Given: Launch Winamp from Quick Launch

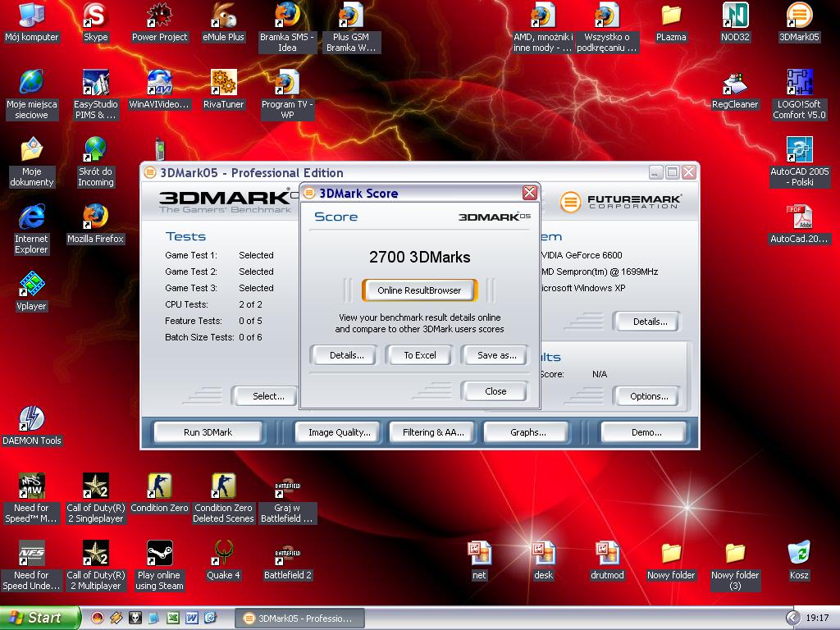Looking at the screenshot, I should click(116, 619).
